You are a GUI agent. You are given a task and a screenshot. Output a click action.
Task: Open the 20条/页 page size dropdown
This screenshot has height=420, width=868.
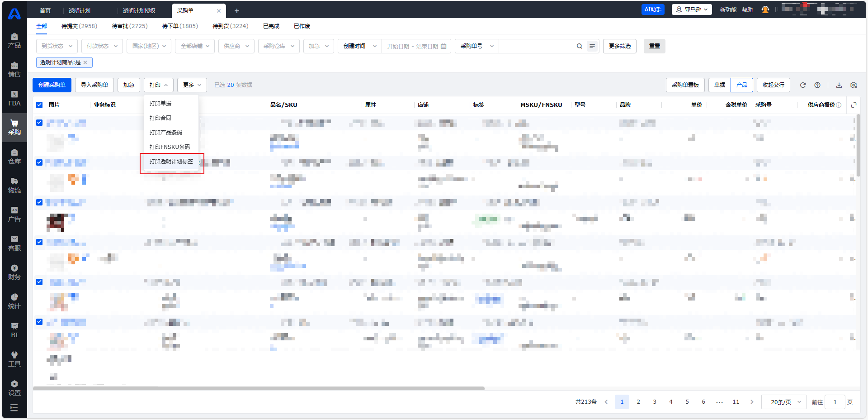click(784, 402)
